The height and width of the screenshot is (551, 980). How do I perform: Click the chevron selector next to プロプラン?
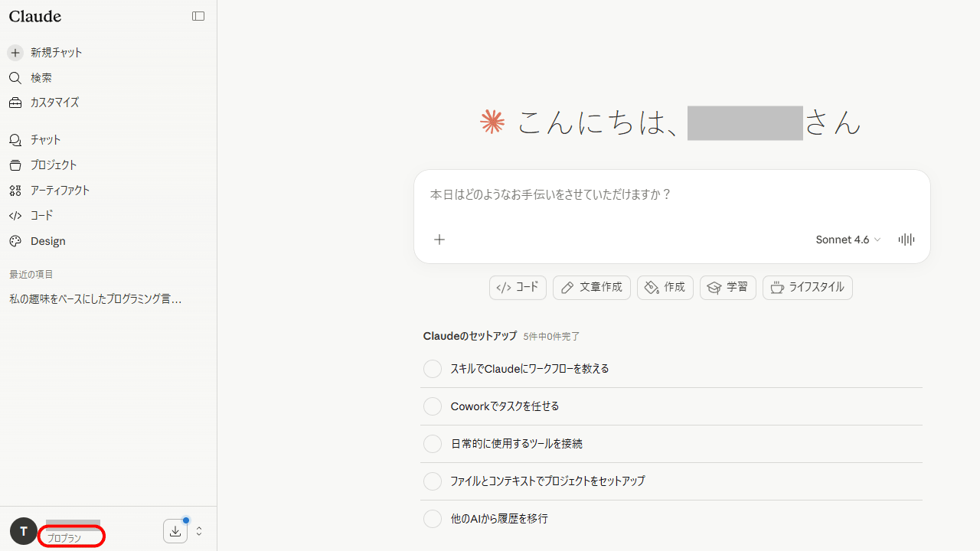pos(198,530)
